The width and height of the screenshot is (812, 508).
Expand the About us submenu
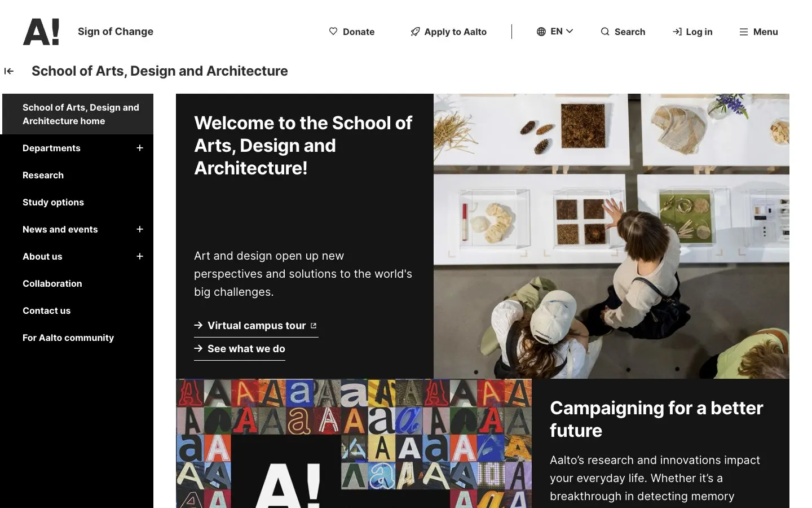pos(140,256)
